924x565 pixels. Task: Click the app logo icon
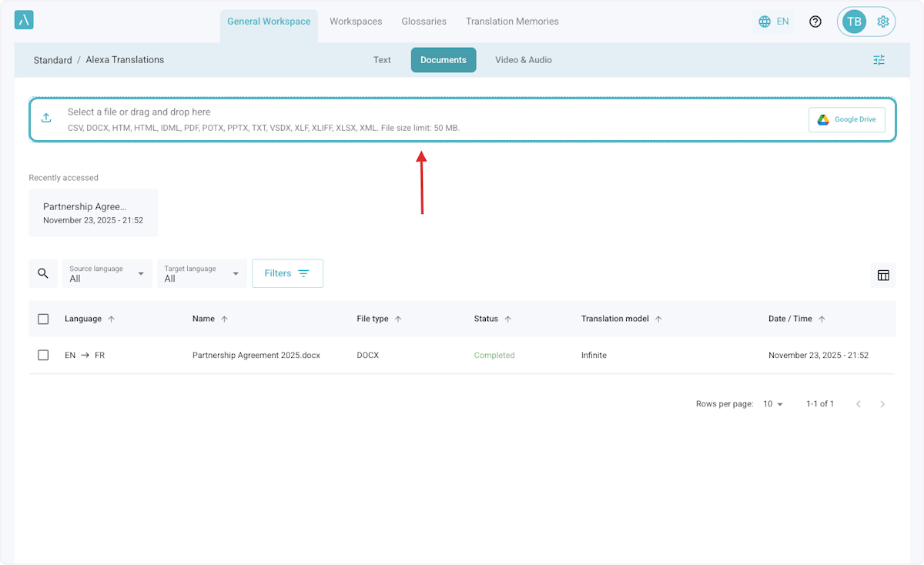pyautogui.click(x=24, y=21)
